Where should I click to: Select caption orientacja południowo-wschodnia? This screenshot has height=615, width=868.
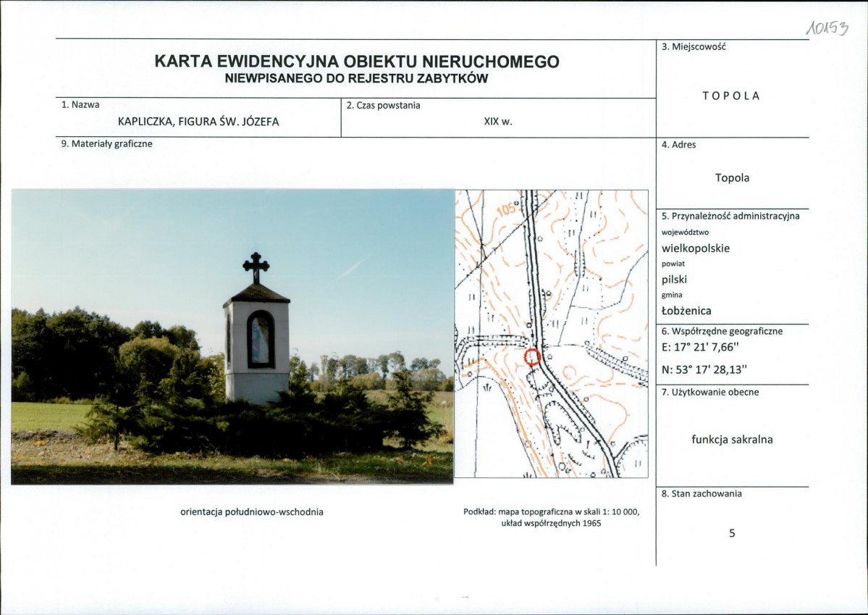point(253,511)
